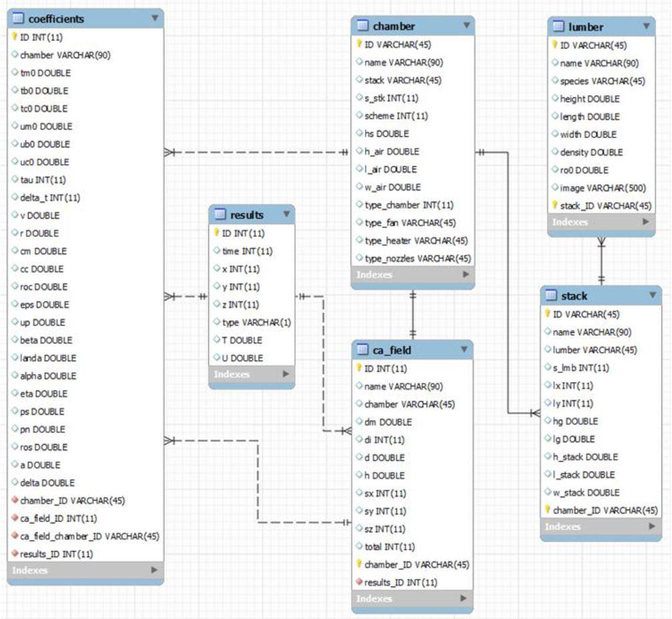
Task: Click the results table header icon
Action: 220,215
